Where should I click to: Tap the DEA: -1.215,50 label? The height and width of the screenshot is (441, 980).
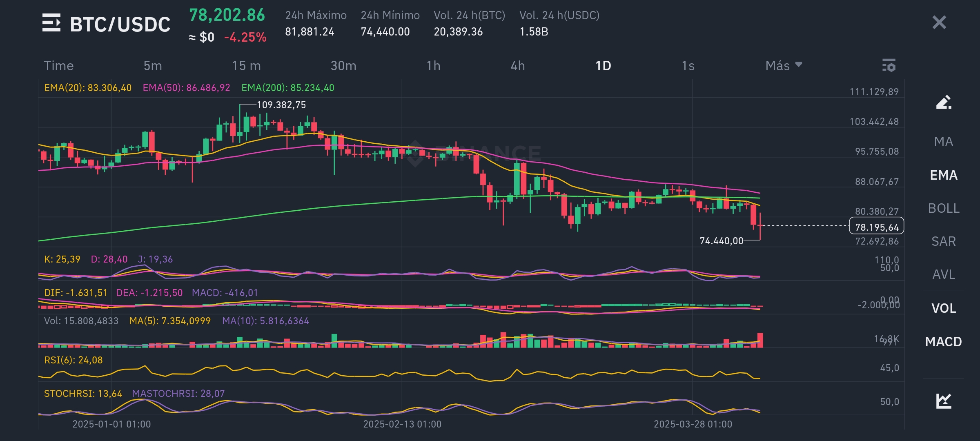click(149, 293)
